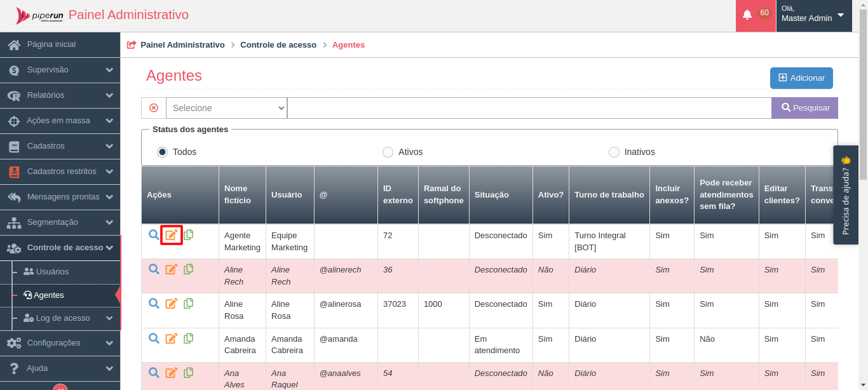The width and height of the screenshot is (868, 390).
Task: Click the Ações em massa crosshair icon
Action: 14,121
